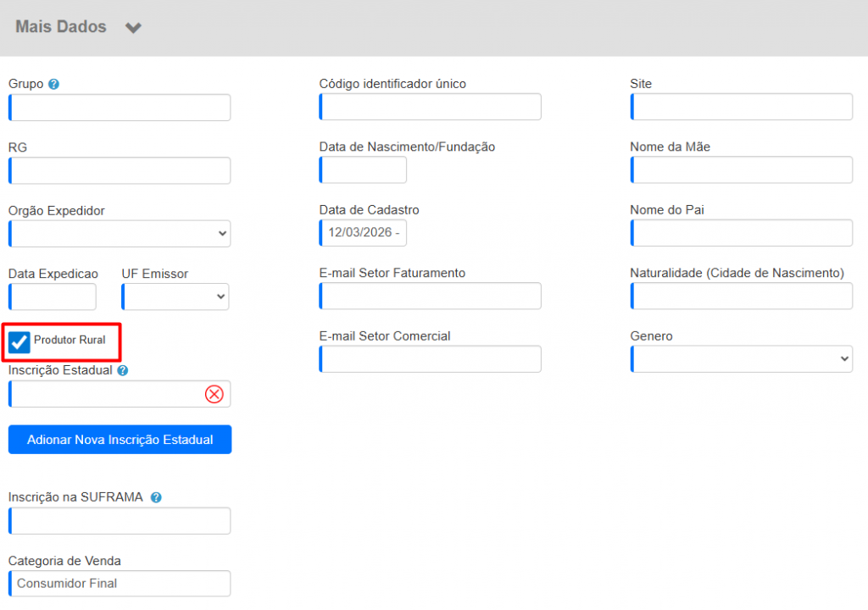The width and height of the screenshot is (868, 610).
Task: Click Adionar Nova Inscrição Estadual button
Action: pyautogui.click(x=120, y=440)
